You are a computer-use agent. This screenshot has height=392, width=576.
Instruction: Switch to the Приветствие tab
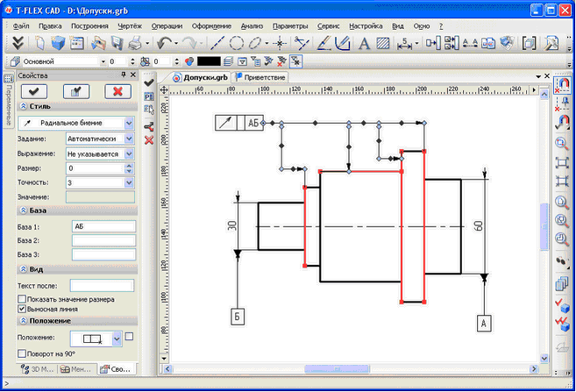pyautogui.click(x=260, y=77)
